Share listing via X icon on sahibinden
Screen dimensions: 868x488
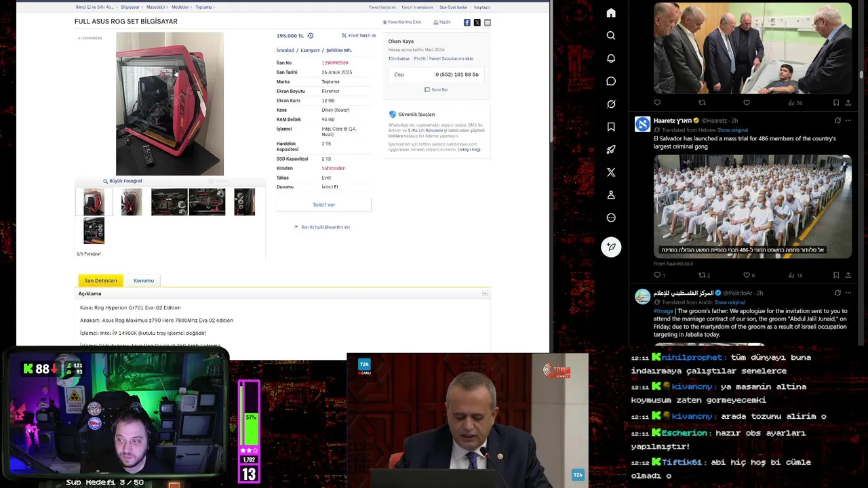477,22
